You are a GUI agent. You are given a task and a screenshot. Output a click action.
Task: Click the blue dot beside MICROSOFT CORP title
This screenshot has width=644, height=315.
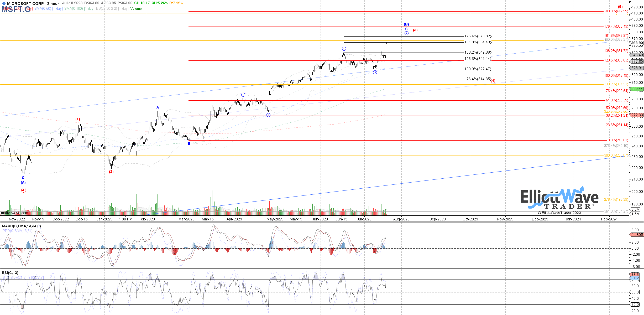tap(4, 4)
